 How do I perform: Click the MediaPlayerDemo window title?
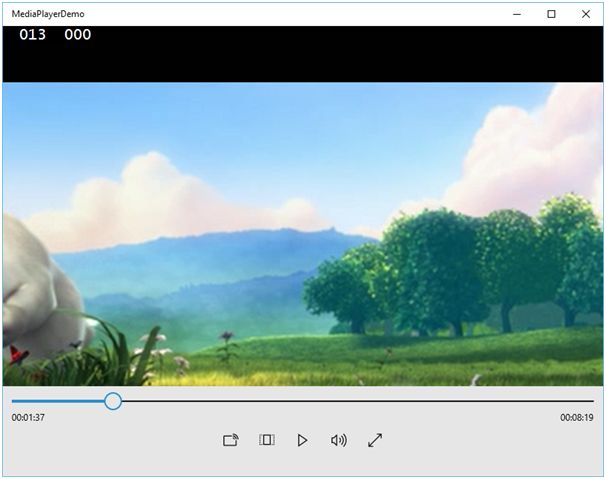click(x=48, y=14)
